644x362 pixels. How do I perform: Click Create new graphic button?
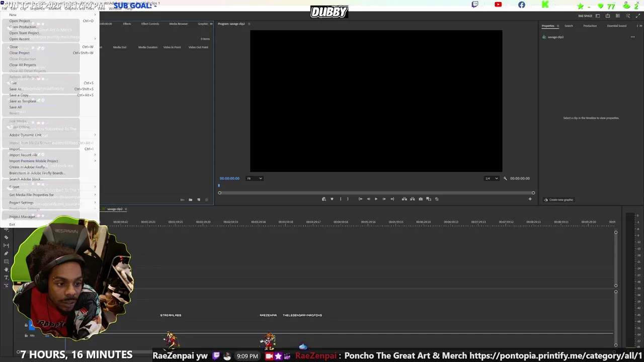pyautogui.click(x=558, y=200)
